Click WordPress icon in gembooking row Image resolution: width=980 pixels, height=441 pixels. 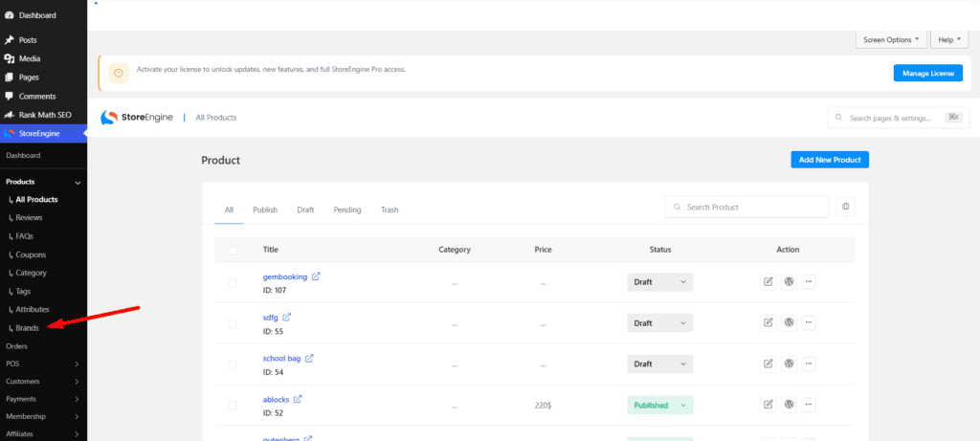pos(789,281)
